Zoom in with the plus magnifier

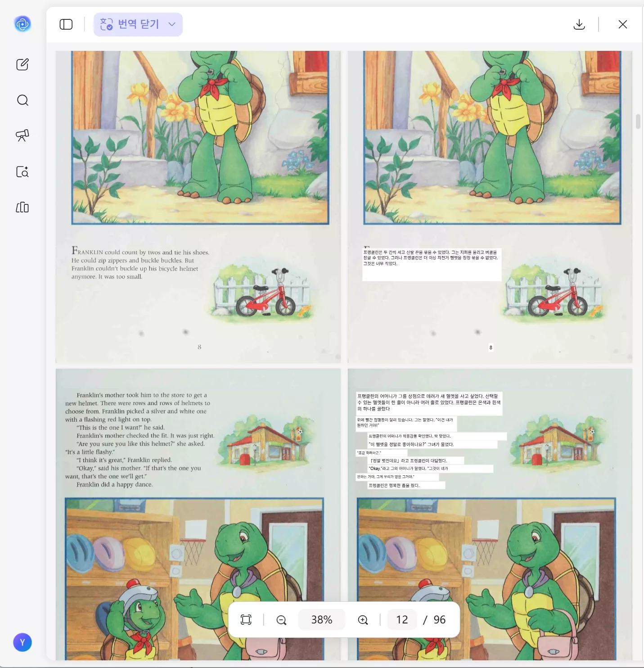[x=363, y=620]
